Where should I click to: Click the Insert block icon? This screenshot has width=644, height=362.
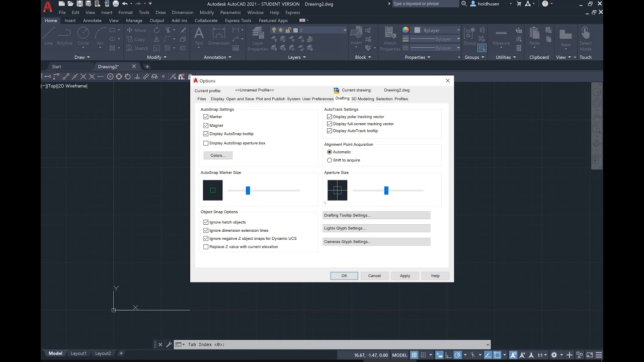point(356,36)
